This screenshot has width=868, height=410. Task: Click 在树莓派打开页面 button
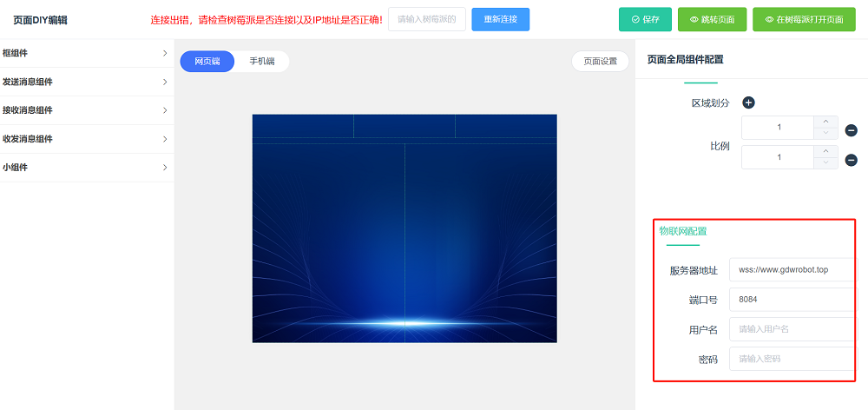pos(804,19)
